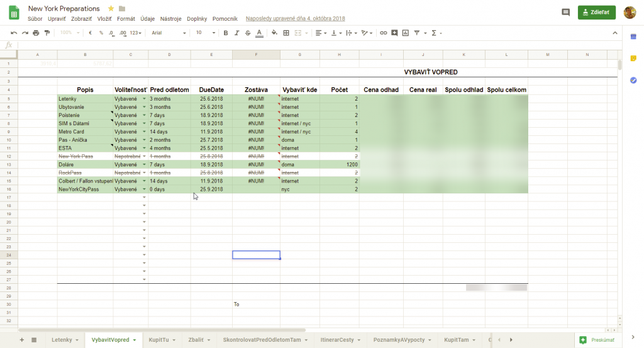644x348 pixels.
Task: Star the New York Preparations document
Action: (111, 8)
